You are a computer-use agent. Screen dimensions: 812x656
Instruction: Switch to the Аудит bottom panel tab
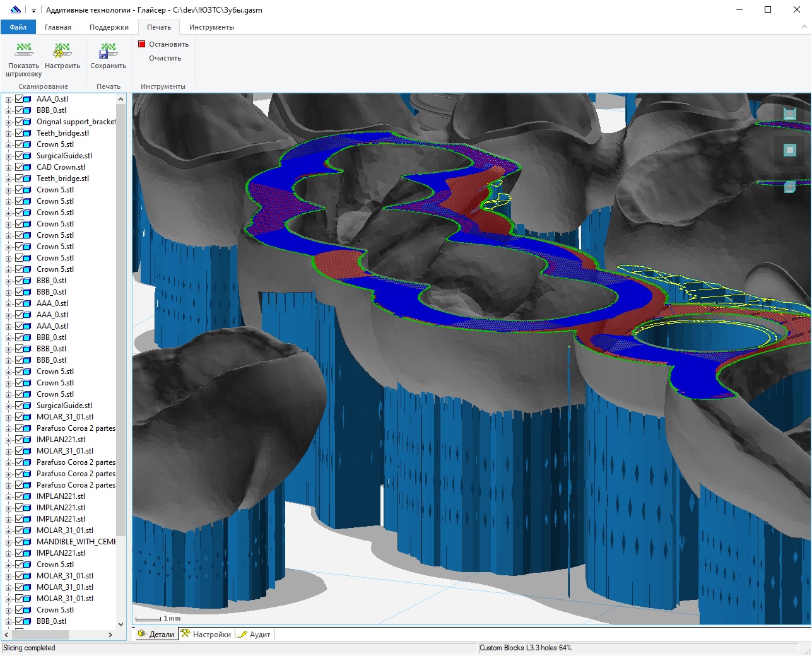[254, 635]
